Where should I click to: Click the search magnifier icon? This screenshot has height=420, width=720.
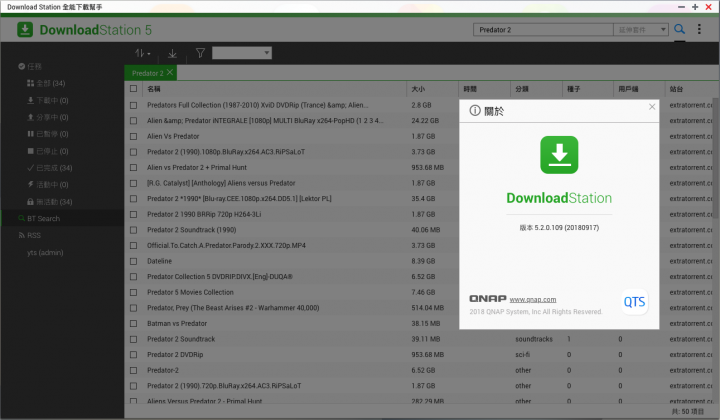click(x=680, y=29)
